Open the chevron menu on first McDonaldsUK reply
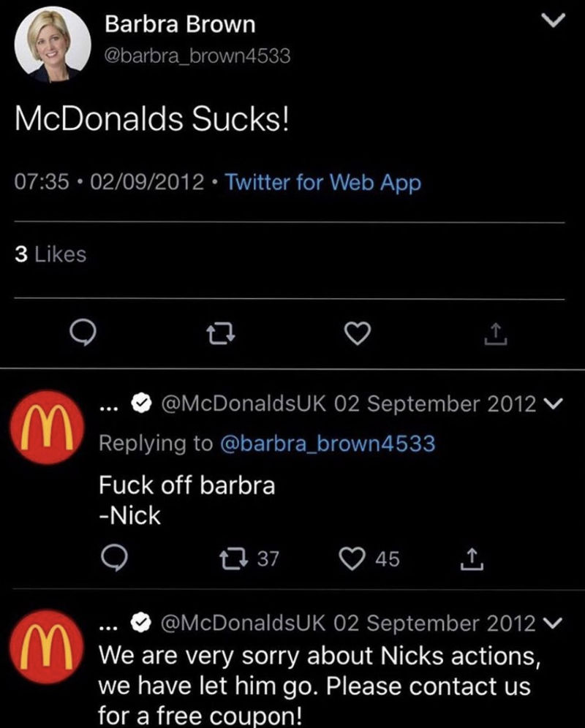The image size is (585, 728). [x=554, y=403]
